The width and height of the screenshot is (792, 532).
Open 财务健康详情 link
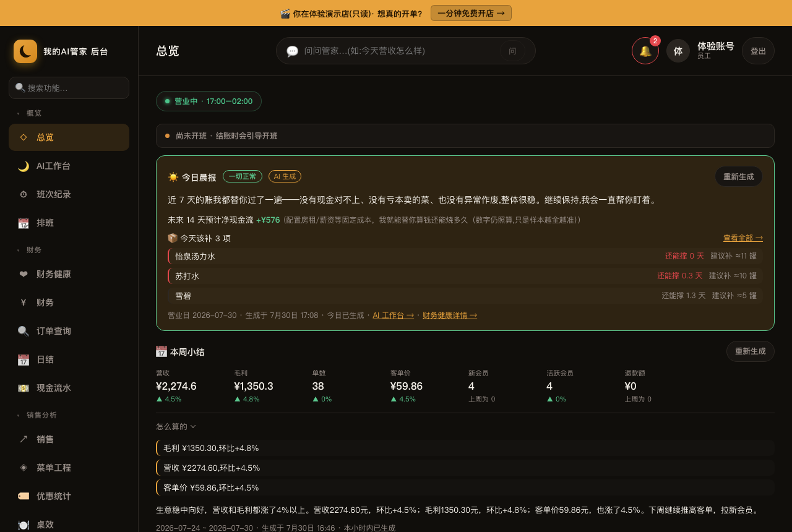[x=450, y=315]
